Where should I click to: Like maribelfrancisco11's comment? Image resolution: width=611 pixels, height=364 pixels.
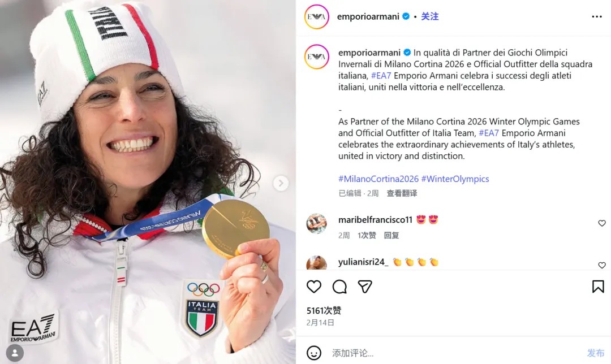click(x=601, y=223)
